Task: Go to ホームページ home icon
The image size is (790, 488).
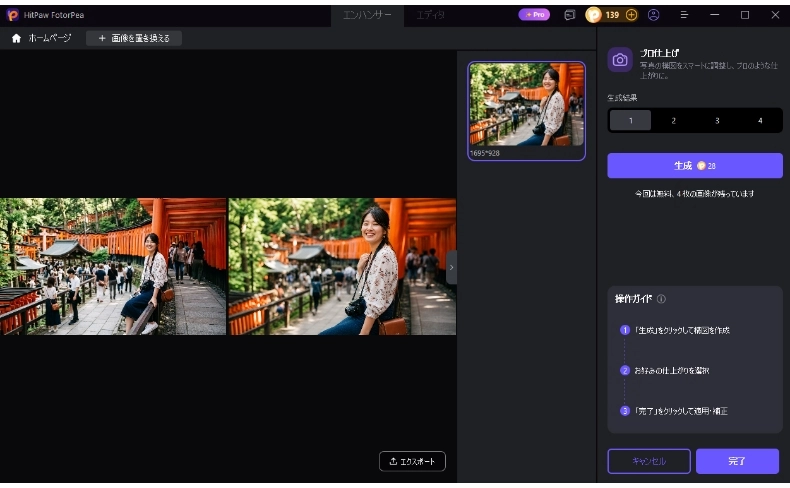Action: click(x=16, y=38)
